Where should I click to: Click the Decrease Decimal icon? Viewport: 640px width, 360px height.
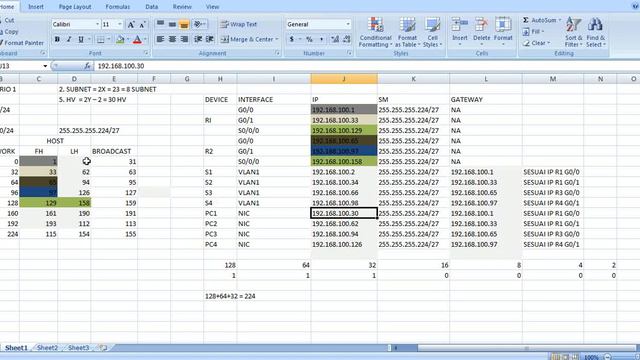347,39
